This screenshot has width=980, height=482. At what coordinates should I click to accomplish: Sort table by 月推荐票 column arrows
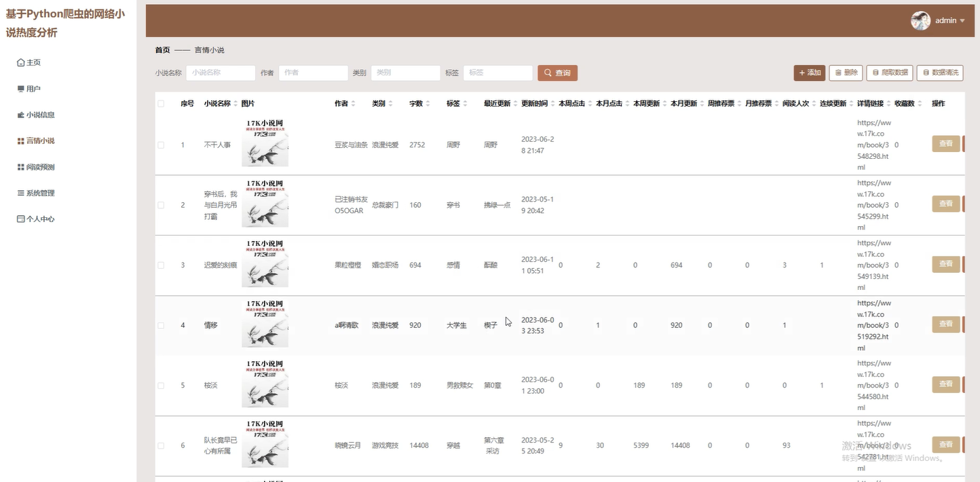pos(776,104)
